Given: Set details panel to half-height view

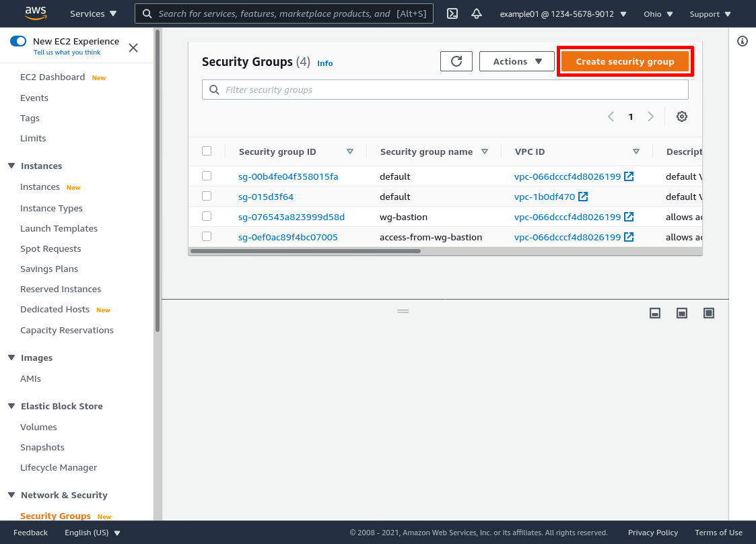Looking at the screenshot, I should (x=682, y=314).
